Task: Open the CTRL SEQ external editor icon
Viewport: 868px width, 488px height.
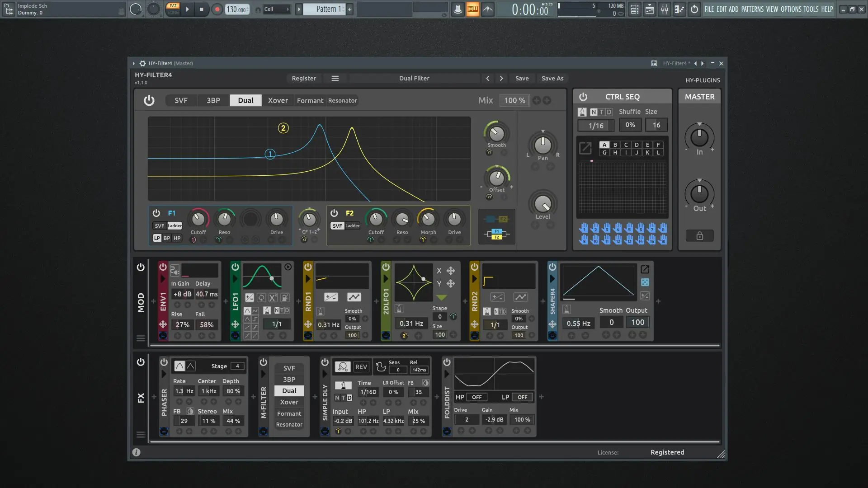Action: (585, 148)
